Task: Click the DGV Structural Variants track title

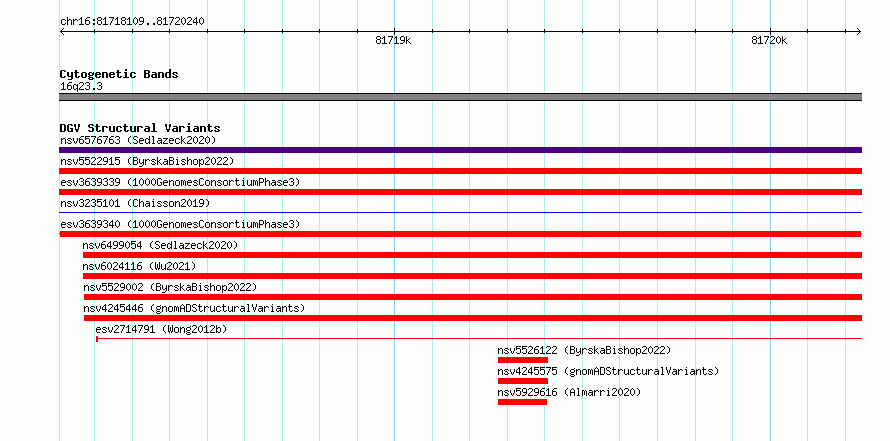Action: (x=140, y=128)
